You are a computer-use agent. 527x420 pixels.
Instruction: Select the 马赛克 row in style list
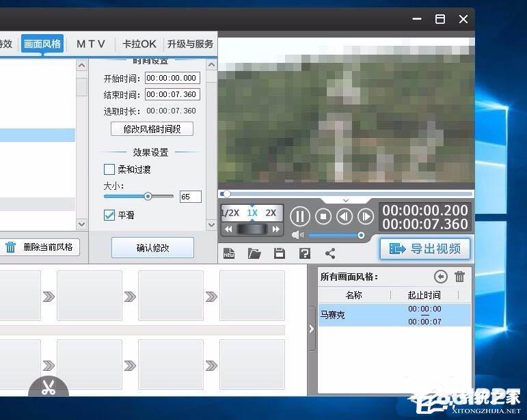[394, 315]
